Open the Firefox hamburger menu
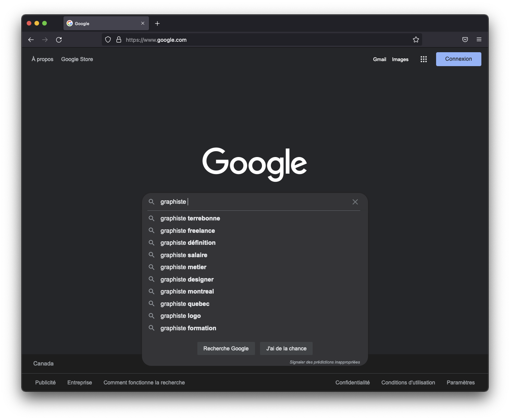This screenshot has width=510, height=420. (x=479, y=39)
